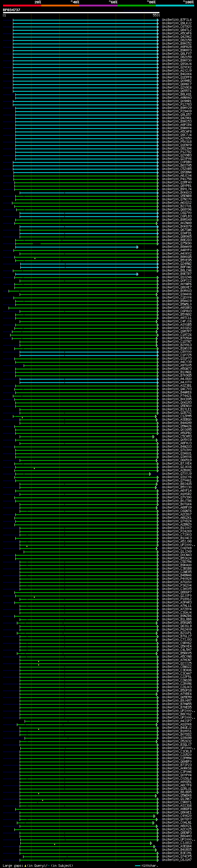Open hit UniRef100_Q84TL2
The width and height of the screenshot is (197, 868).
pos(177,30)
